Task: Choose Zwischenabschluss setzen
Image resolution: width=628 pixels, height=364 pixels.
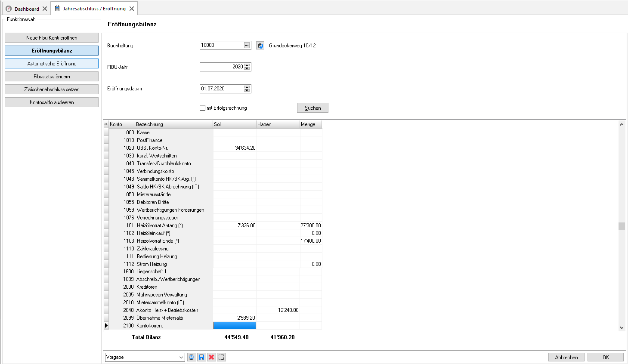Action: tap(52, 89)
